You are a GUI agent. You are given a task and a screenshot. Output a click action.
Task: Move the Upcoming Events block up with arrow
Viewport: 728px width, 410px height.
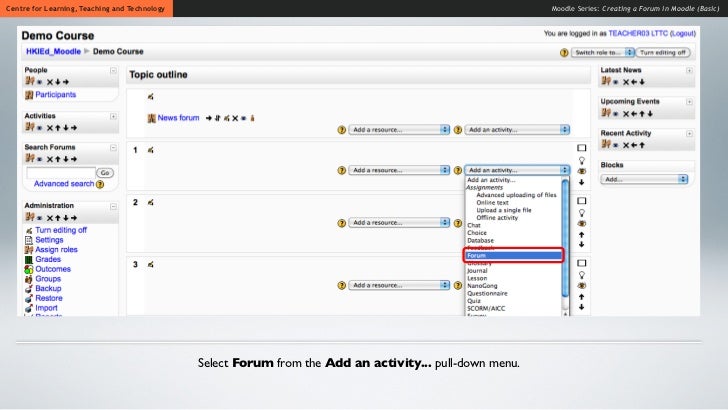[642, 114]
